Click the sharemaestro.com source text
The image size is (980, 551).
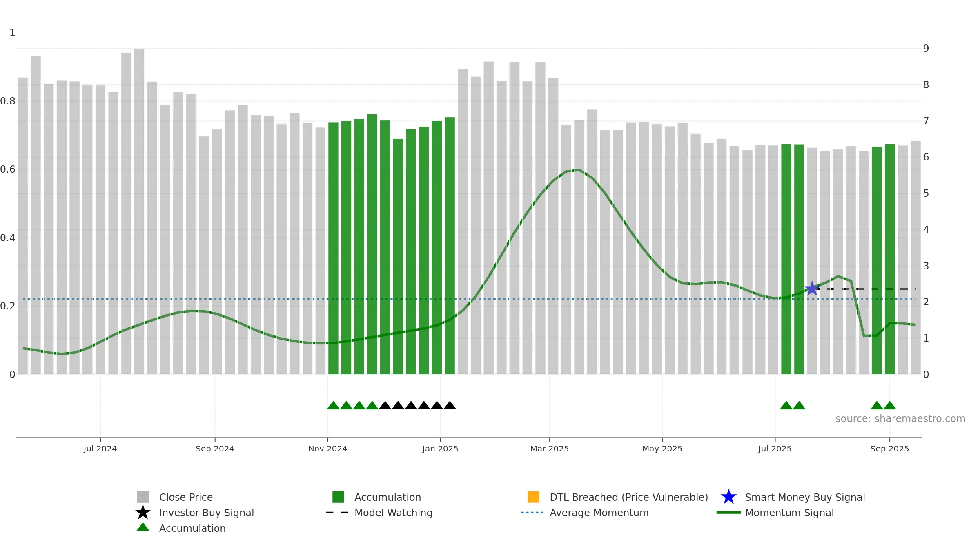point(900,419)
